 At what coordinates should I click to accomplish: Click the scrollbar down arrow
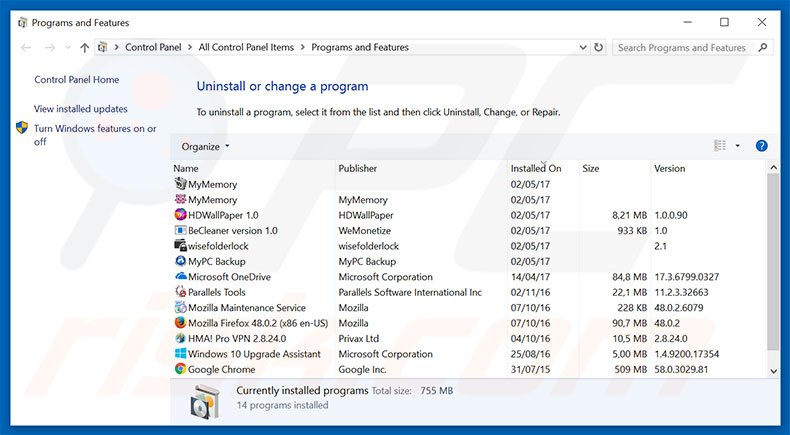tap(773, 371)
